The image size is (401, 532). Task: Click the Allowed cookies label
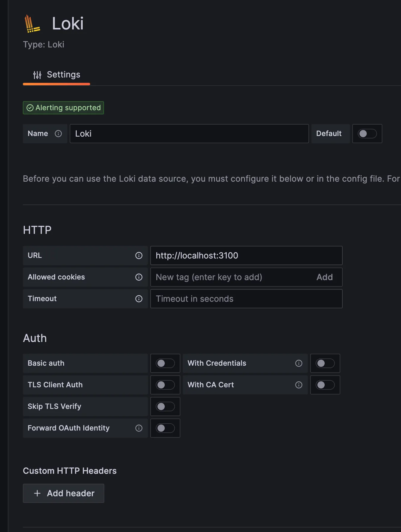[x=56, y=277]
